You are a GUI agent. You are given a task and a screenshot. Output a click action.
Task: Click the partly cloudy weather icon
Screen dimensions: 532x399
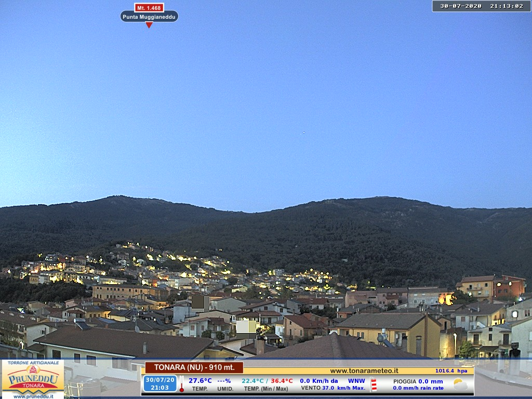click(460, 384)
